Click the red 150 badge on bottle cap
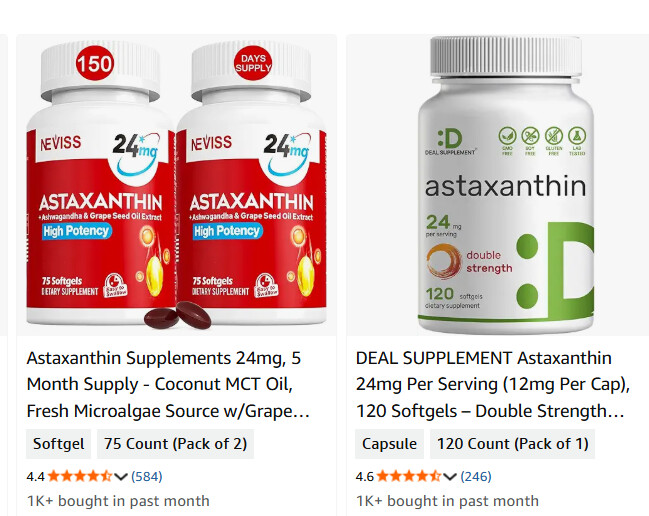Image resolution: width=649 pixels, height=516 pixels. (94, 63)
